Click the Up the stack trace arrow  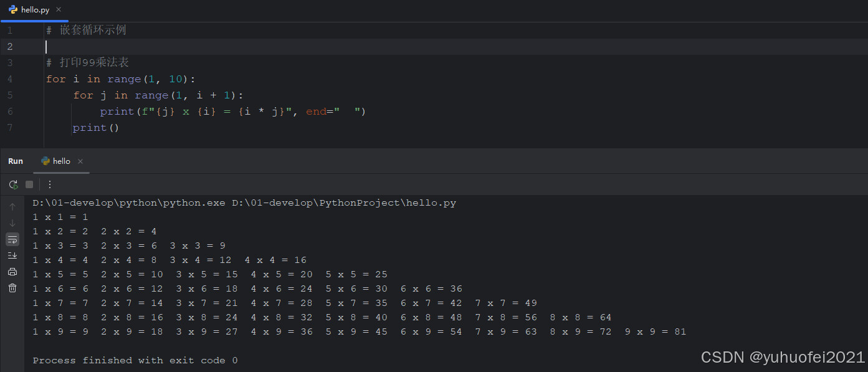tap(12, 207)
